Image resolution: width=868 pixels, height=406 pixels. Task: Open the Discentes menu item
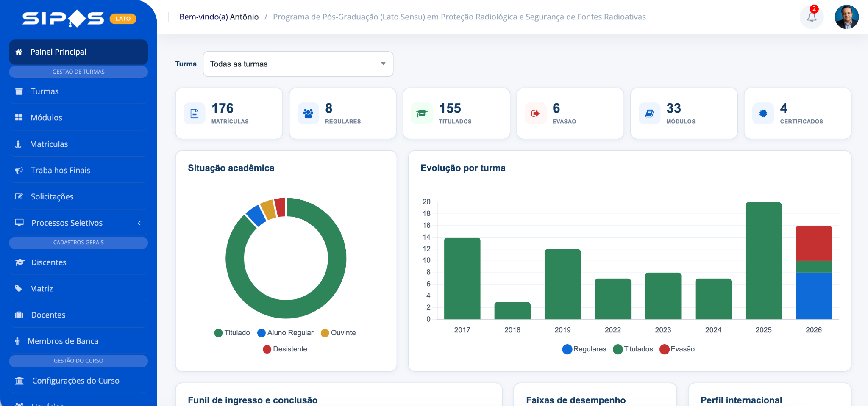click(x=78, y=262)
